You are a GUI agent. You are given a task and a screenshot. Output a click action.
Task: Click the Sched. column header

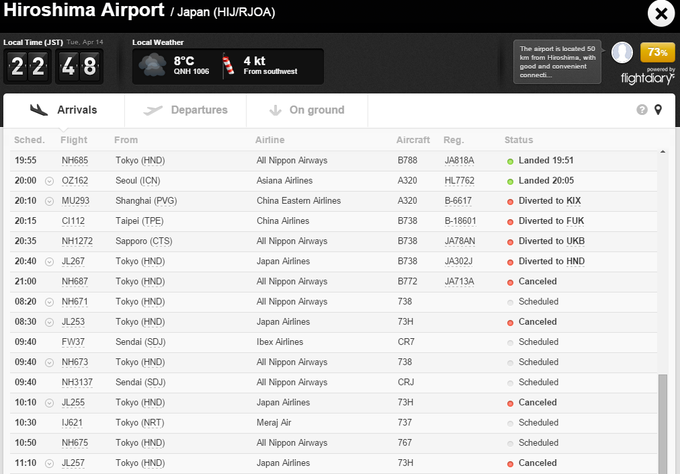(29, 140)
